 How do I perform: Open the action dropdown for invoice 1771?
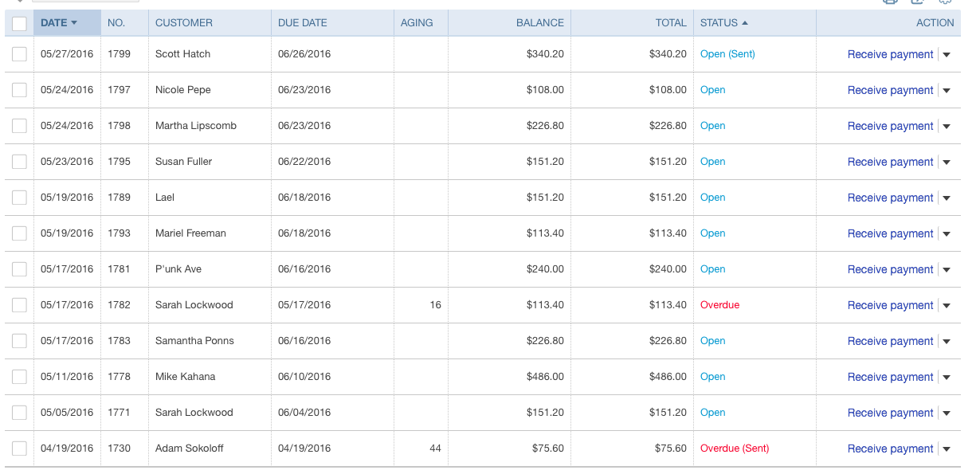(x=947, y=413)
